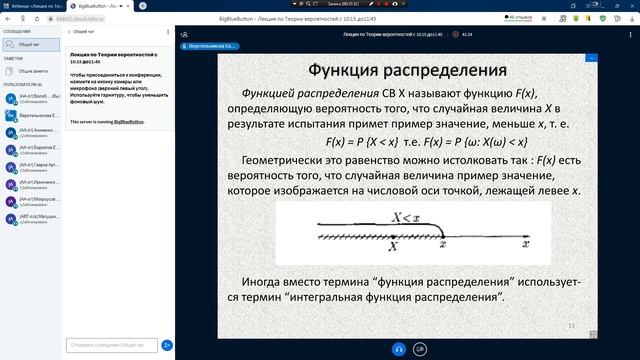This screenshot has width=640, height=360.
Task: Open chat options three-dot menu
Action: [168, 31]
